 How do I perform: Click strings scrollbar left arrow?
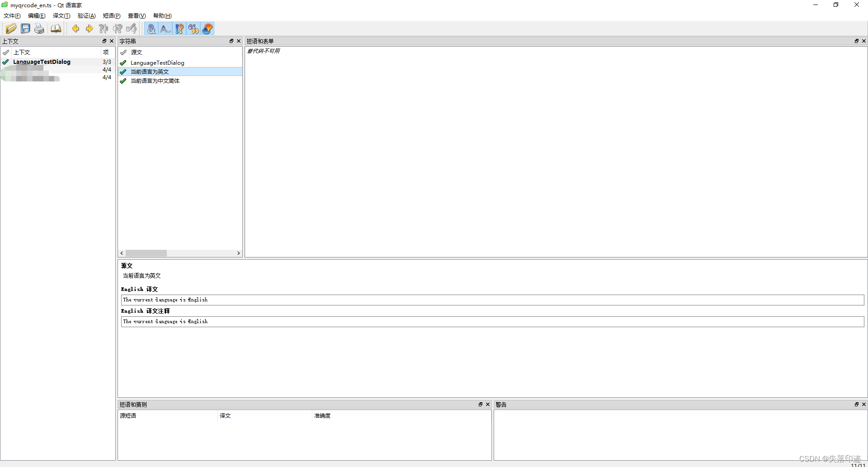[x=122, y=253]
